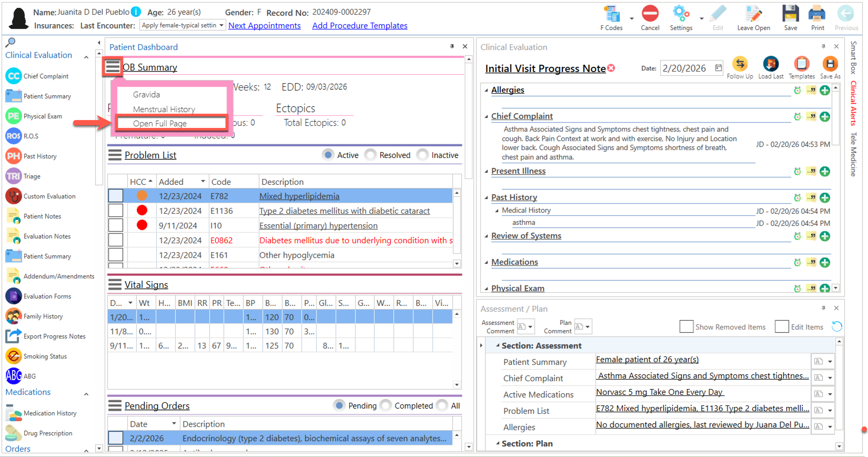Image resolution: width=868 pixels, height=457 pixels.
Task: Select the Completed orders radio button
Action: pyautogui.click(x=386, y=405)
